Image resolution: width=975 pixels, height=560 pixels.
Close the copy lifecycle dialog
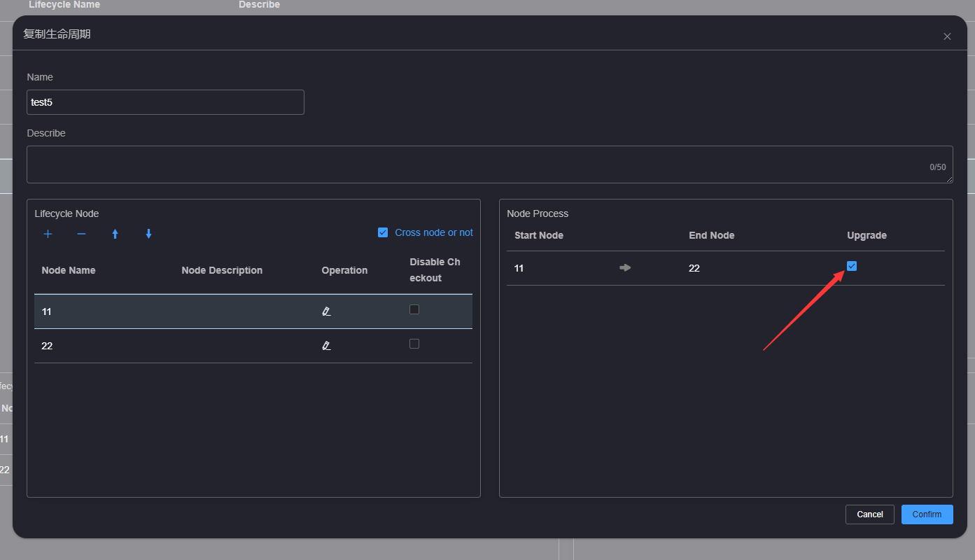[947, 36]
